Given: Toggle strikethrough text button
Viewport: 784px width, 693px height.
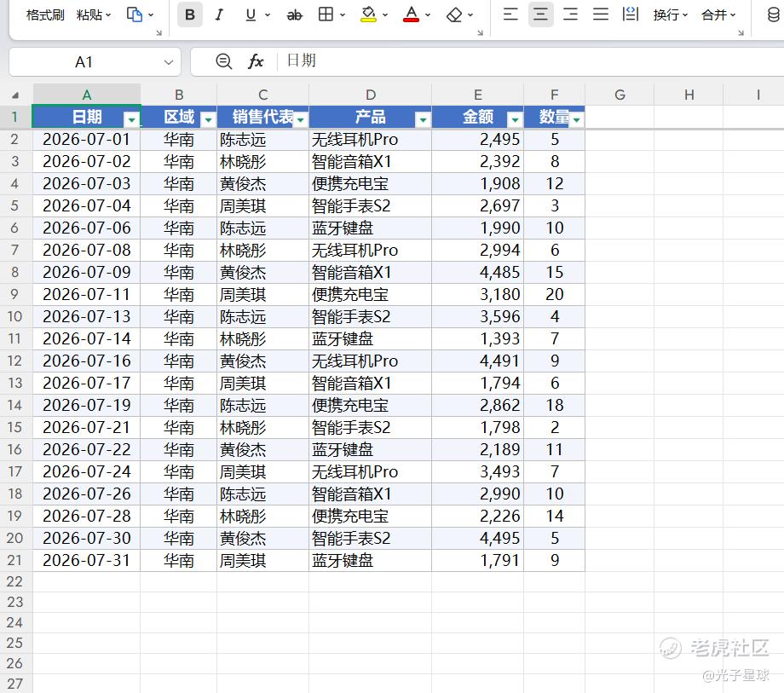Looking at the screenshot, I should (x=295, y=15).
